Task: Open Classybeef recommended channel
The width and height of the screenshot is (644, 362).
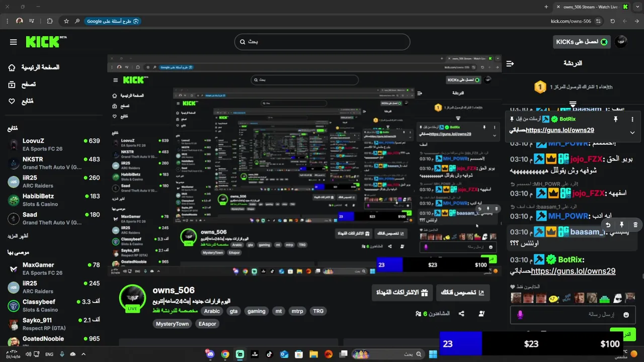Action: tap(54, 305)
